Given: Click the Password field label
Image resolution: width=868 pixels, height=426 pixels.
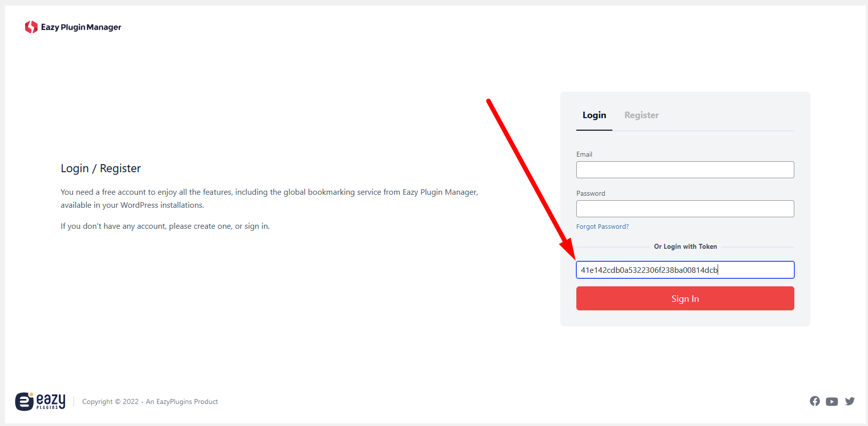Looking at the screenshot, I should 590,194.
